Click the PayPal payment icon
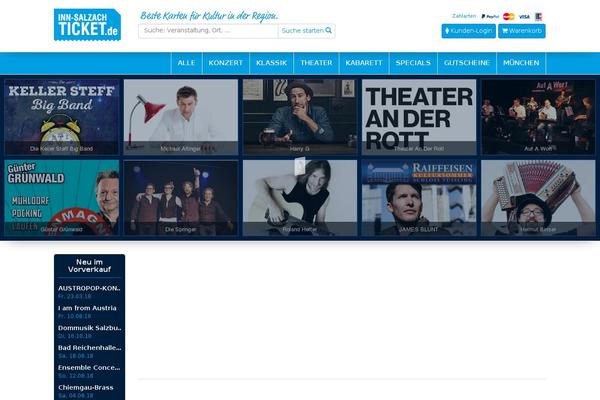 coord(490,16)
